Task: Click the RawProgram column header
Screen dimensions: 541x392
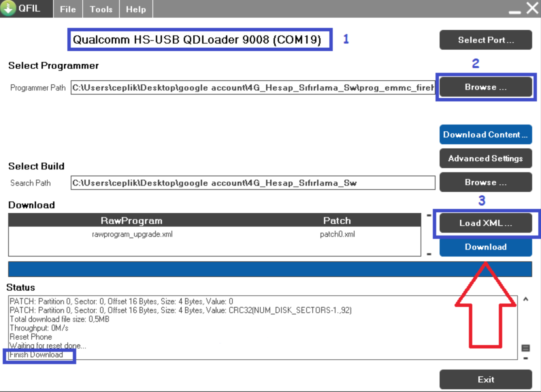Action: 131,220
